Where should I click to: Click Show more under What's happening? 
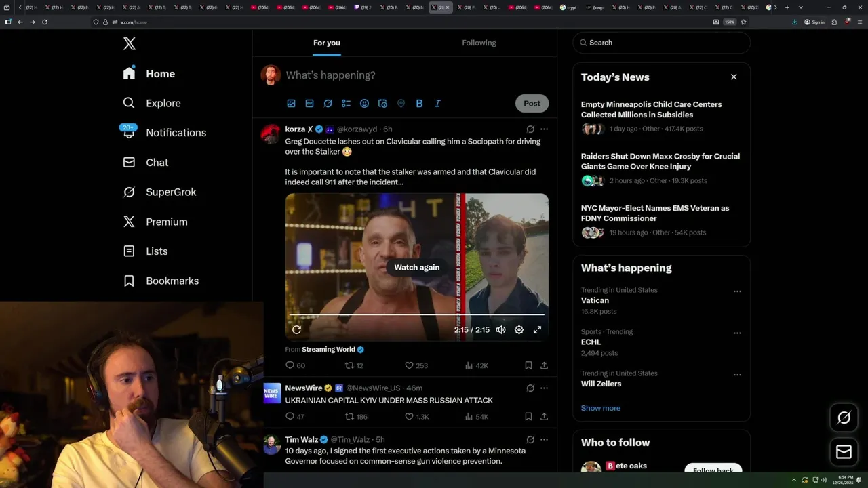[601, 408]
